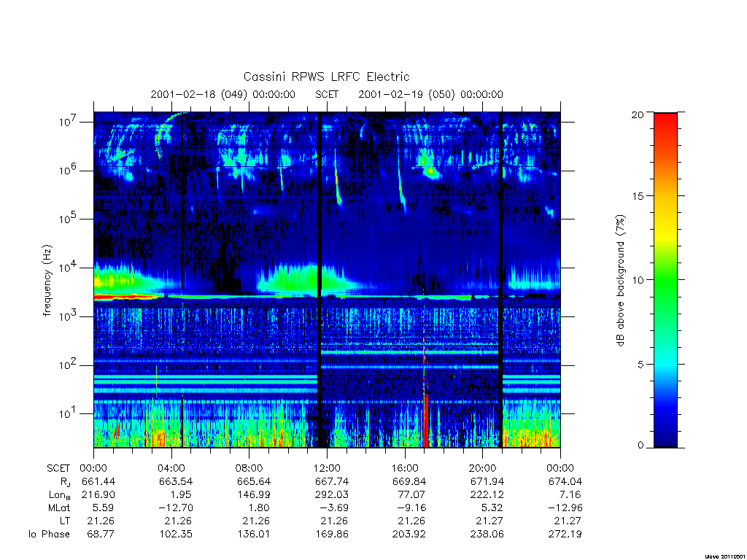Screen dimensions: 747x560
Task: Click SCET tick label '16:00'
Action: tap(405, 468)
